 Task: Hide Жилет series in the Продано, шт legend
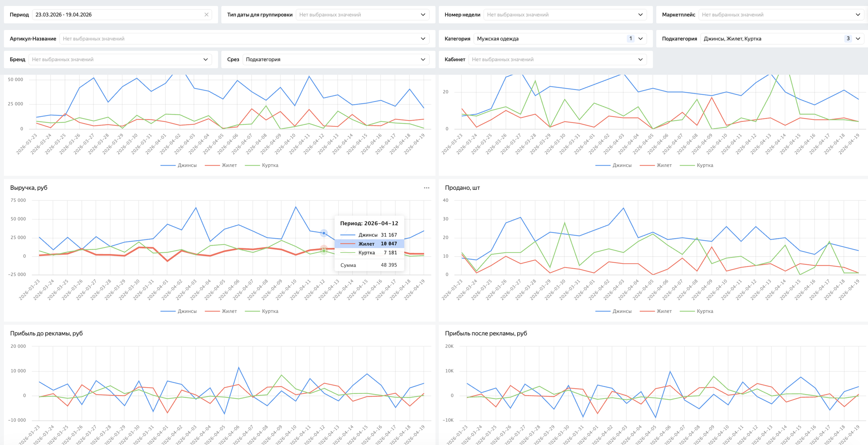point(656,311)
